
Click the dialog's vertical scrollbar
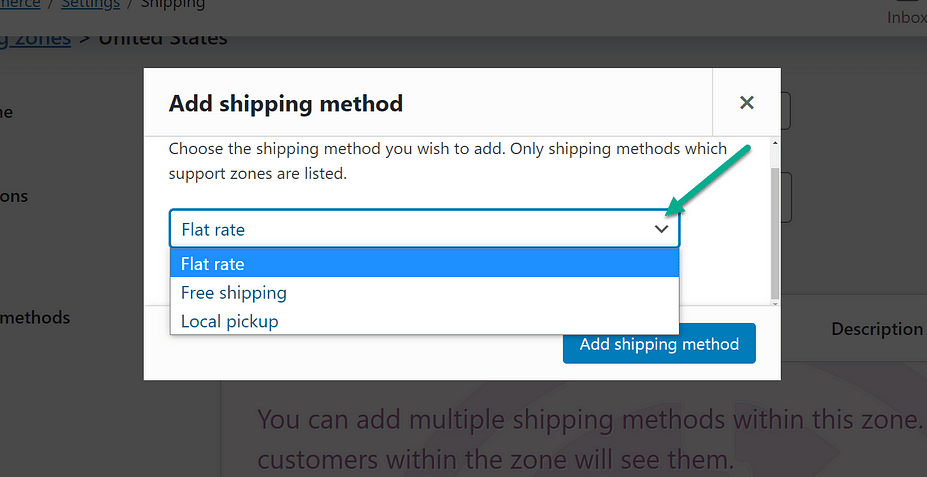click(x=775, y=230)
